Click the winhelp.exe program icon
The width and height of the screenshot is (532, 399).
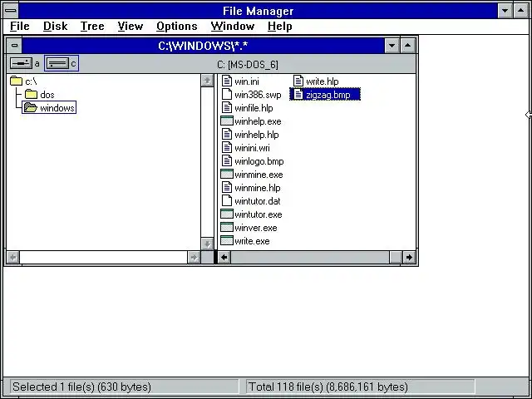click(227, 121)
